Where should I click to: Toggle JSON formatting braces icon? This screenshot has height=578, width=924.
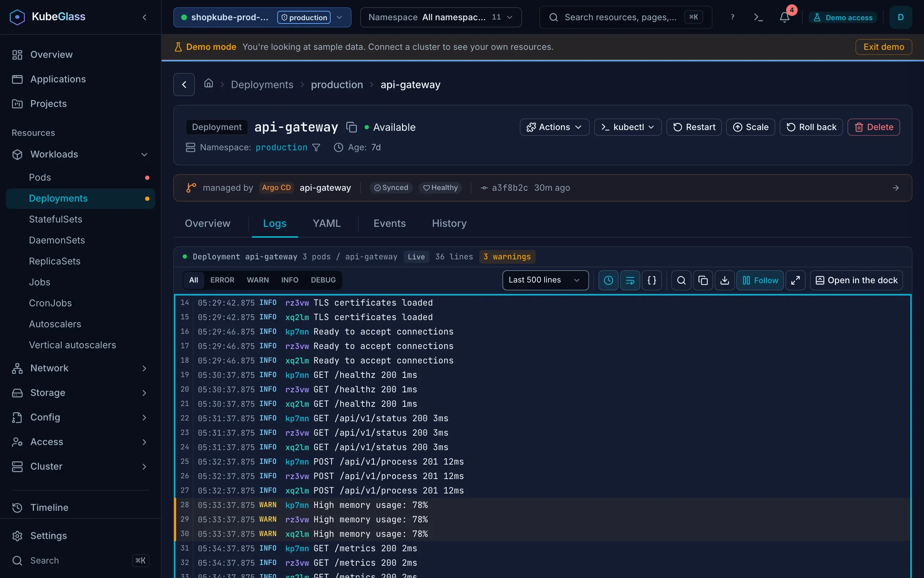point(652,280)
